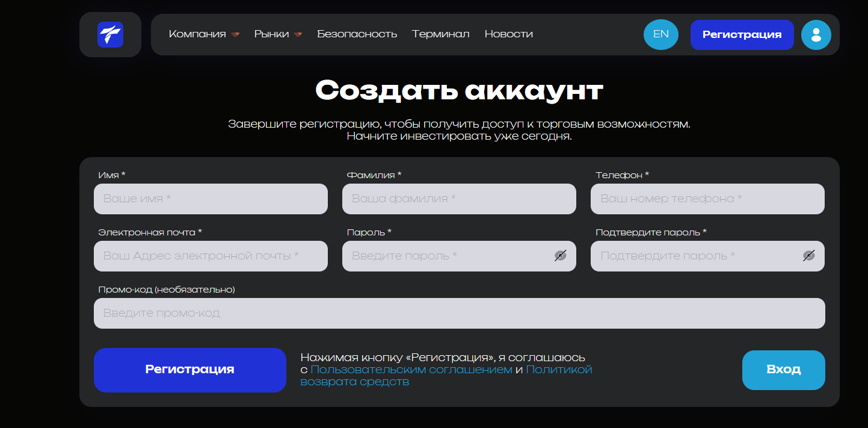Open the Политикой возврата средств link

click(x=446, y=376)
